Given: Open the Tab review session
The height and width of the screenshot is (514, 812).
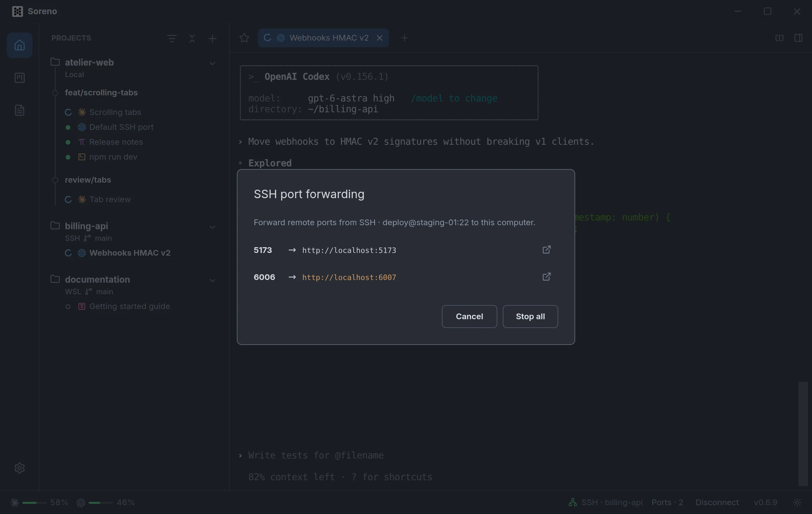Looking at the screenshot, I should [x=110, y=200].
